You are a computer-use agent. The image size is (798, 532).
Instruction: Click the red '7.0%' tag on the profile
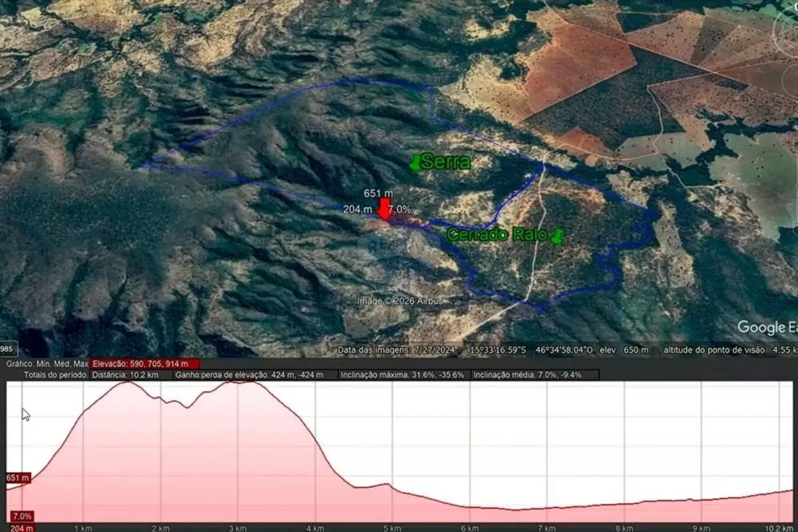(22, 516)
